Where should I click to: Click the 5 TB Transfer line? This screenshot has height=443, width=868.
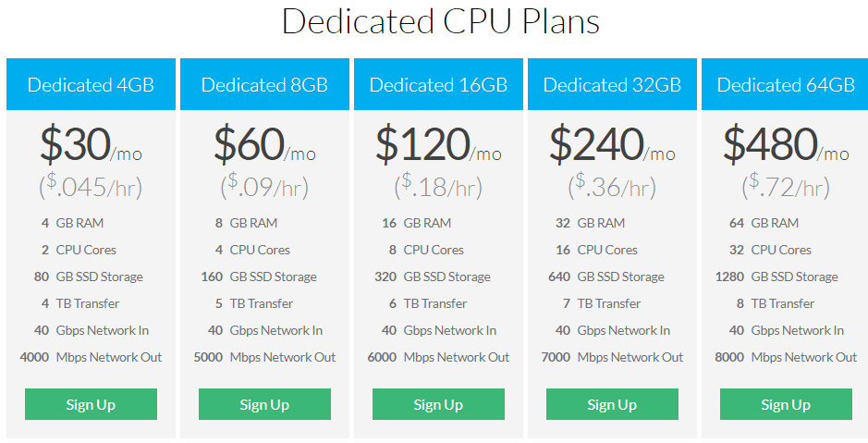256,303
